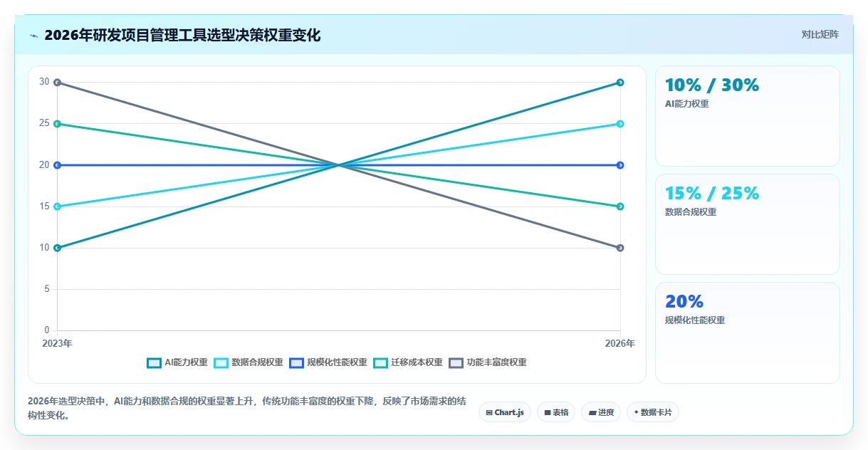Click the 2026 point of 规模化性能 at 20

(620, 165)
